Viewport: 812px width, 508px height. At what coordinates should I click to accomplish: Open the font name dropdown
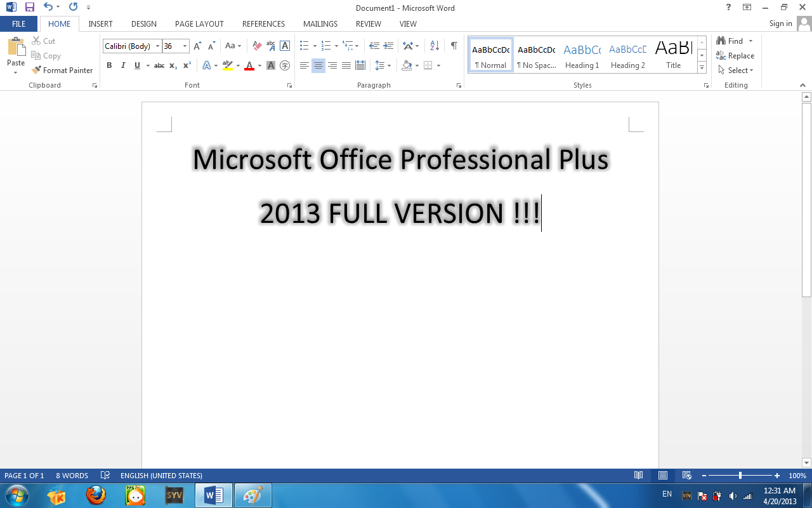[157, 46]
